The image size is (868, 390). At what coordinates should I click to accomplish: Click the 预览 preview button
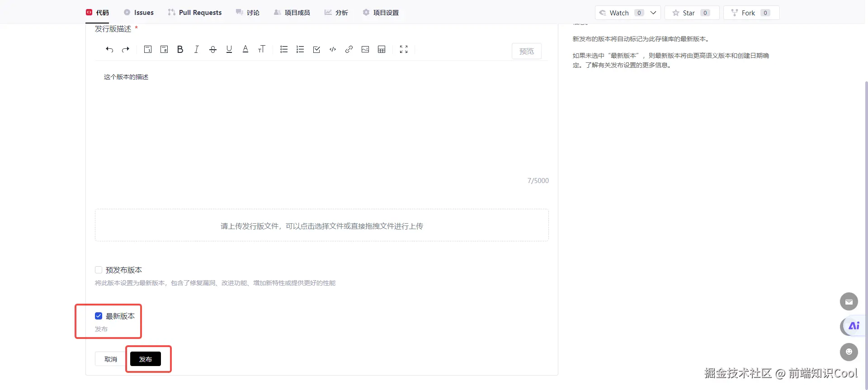[527, 51]
